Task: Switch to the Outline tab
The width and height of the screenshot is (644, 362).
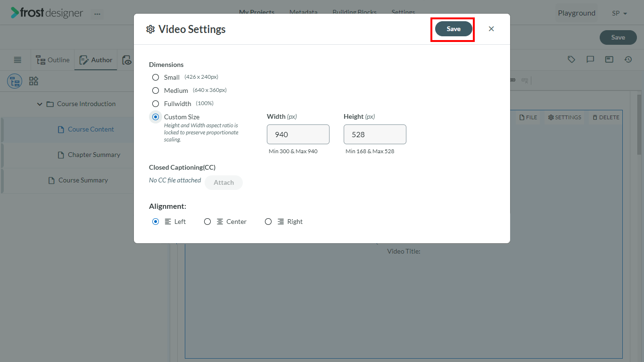Action: (53, 60)
